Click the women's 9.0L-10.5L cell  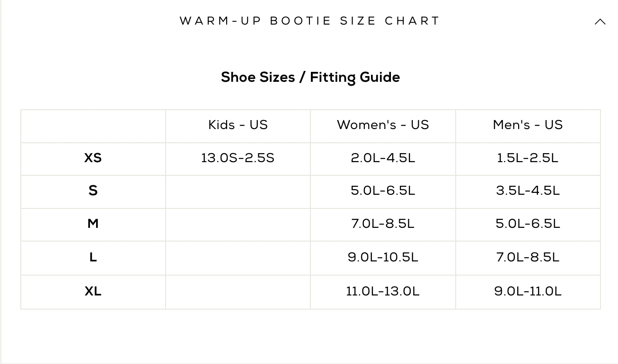[383, 258]
